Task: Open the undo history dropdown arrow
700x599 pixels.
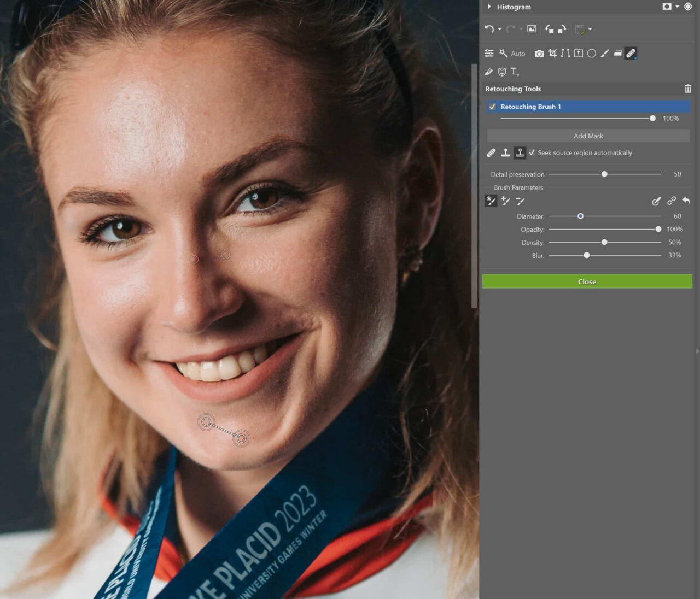Action: [x=499, y=29]
